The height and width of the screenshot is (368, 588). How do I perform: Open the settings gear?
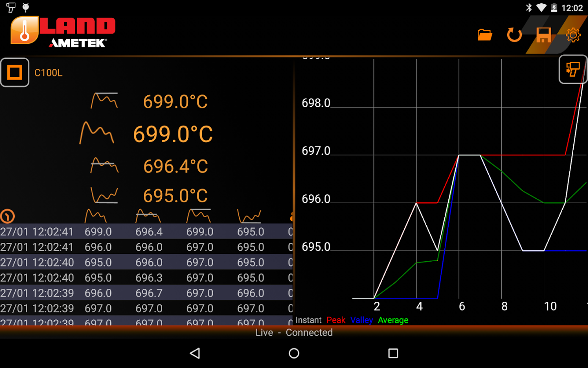(x=573, y=35)
